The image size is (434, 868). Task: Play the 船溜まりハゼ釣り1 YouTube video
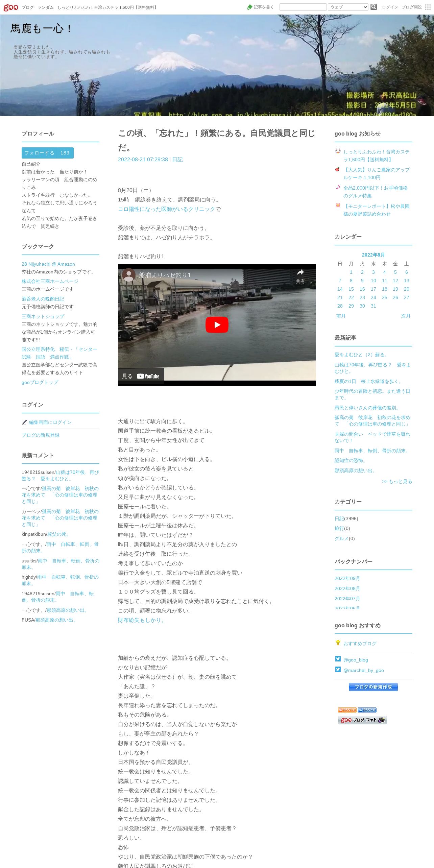coord(217,325)
